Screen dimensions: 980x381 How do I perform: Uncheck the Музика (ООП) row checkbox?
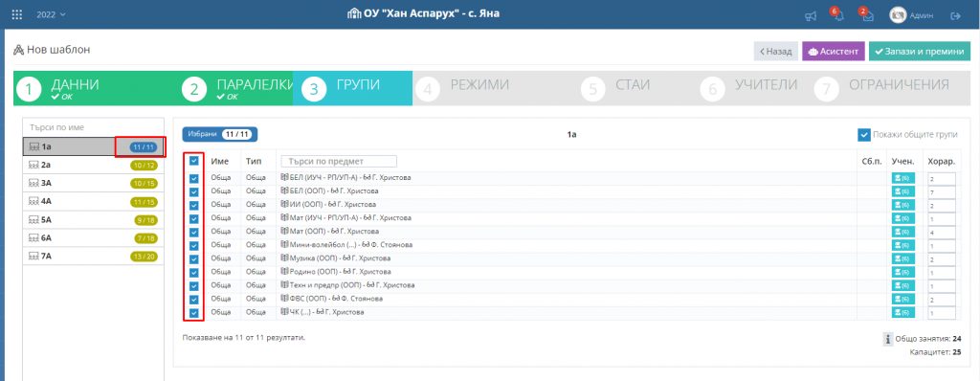coord(193,259)
